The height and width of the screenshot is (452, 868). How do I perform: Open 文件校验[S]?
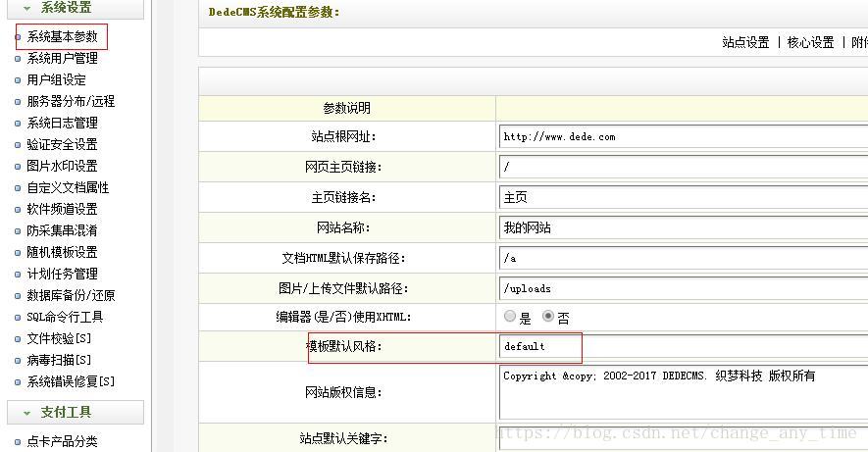[59, 338]
